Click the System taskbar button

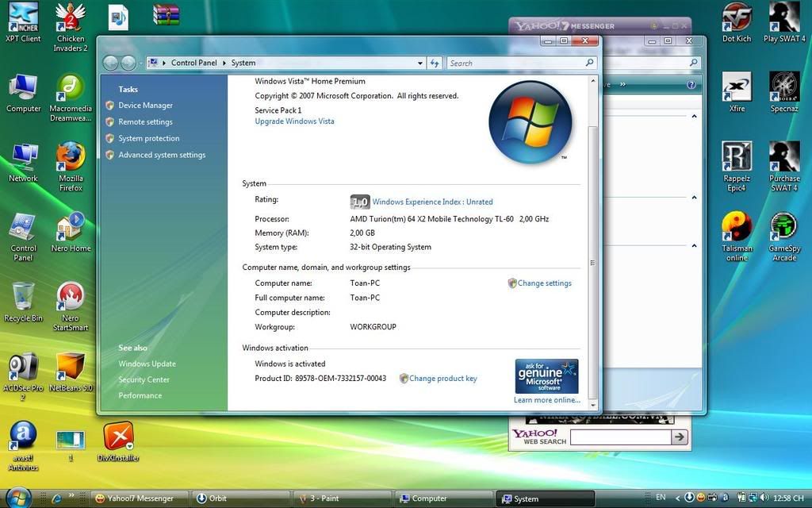[x=545, y=498]
